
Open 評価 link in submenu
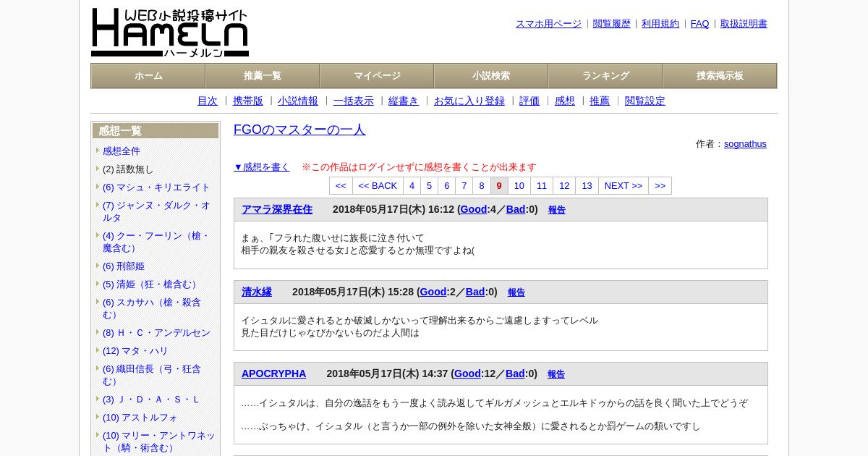(x=529, y=101)
